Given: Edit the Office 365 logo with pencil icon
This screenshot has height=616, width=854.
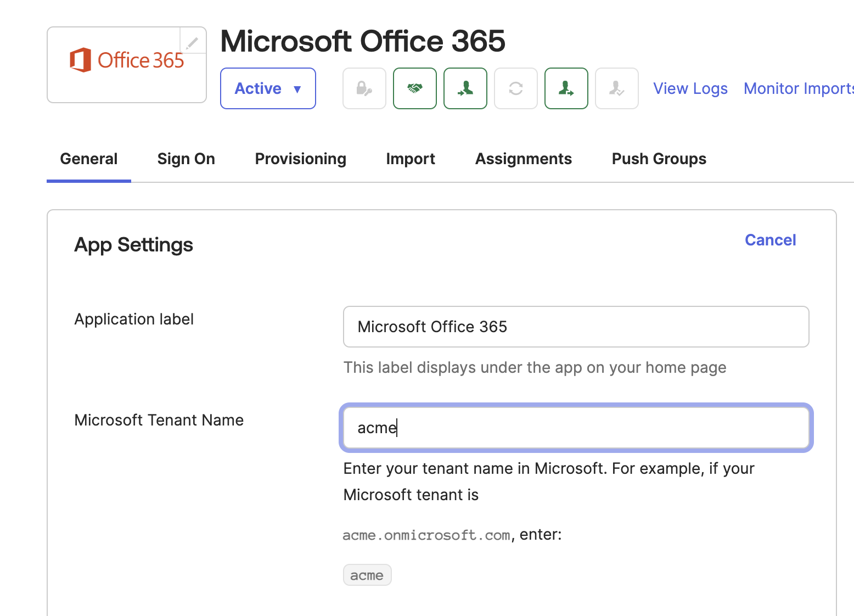Looking at the screenshot, I should point(193,41).
